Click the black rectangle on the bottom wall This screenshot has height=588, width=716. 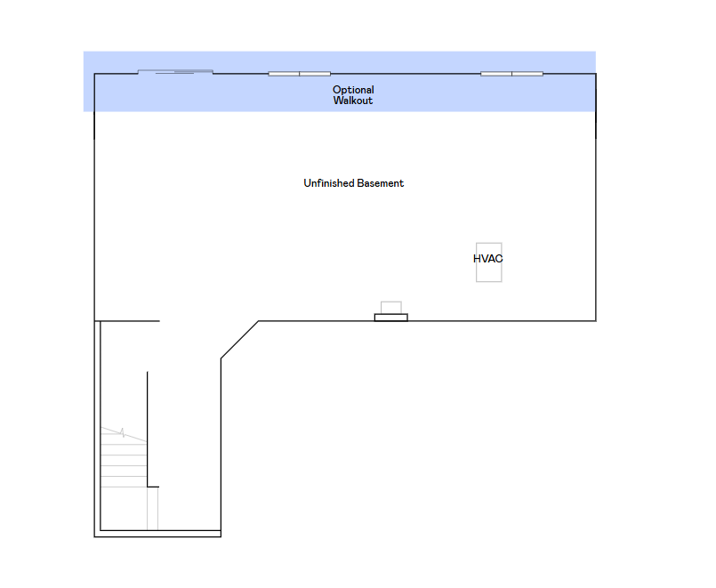[x=391, y=317]
